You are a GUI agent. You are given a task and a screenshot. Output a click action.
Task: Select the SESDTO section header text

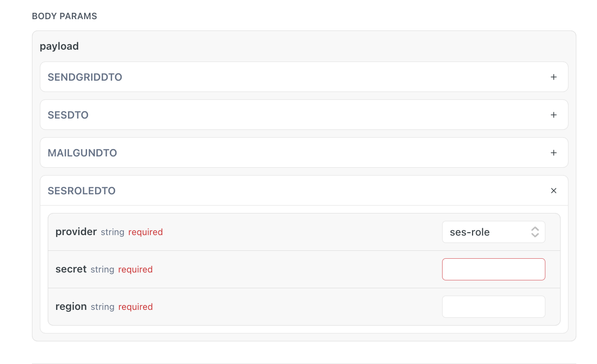(x=68, y=115)
